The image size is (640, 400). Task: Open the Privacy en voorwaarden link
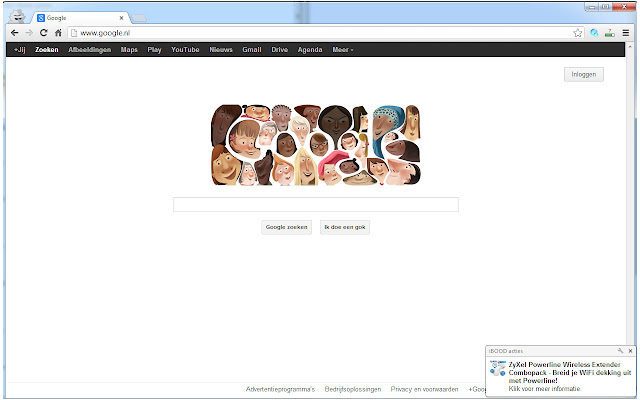[424, 389]
